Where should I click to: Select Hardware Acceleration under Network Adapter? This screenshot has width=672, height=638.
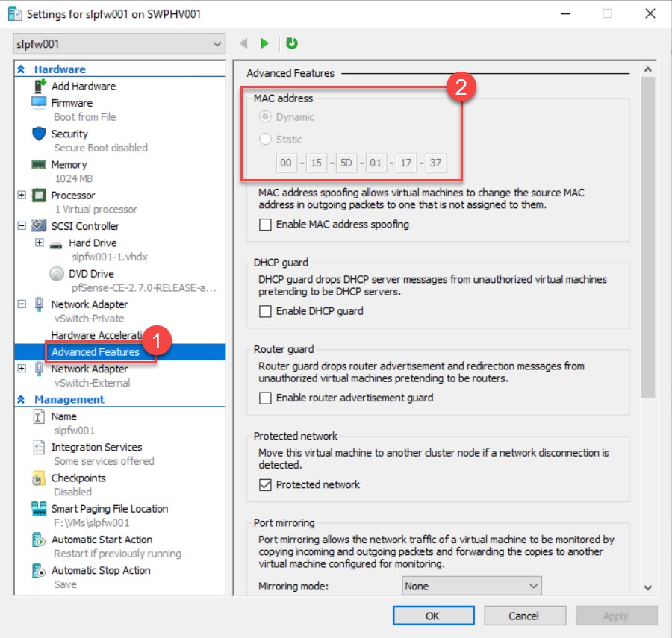coord(94,335)
